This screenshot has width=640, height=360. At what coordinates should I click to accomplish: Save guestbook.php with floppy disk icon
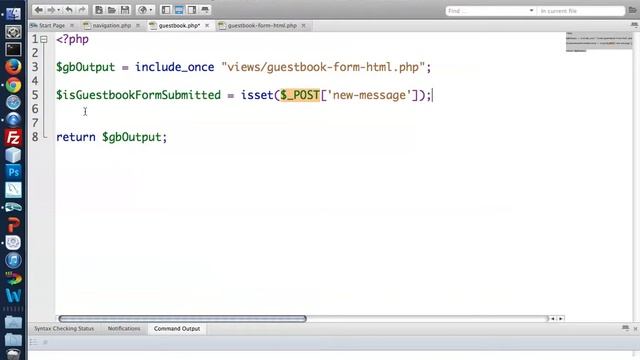pos(125,10)
